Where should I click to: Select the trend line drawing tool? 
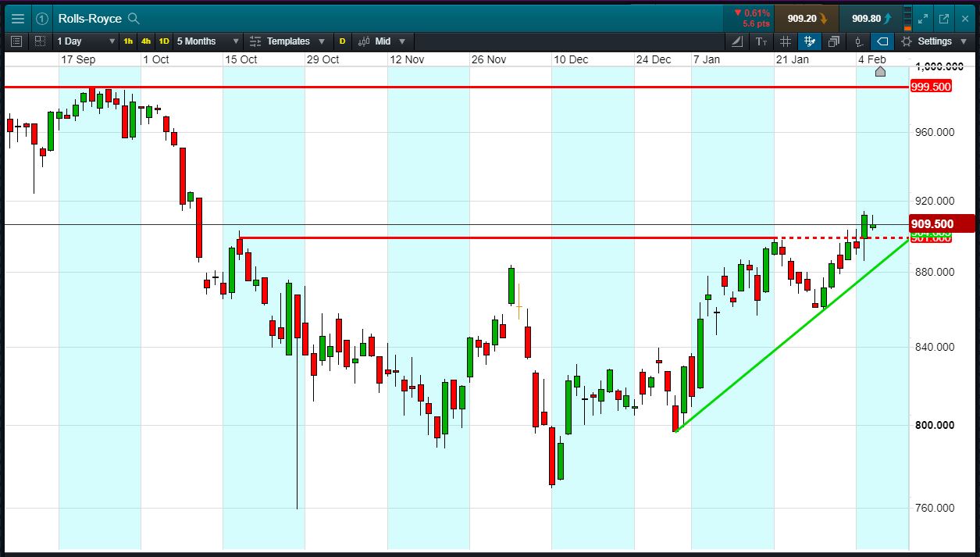(736, 41)
